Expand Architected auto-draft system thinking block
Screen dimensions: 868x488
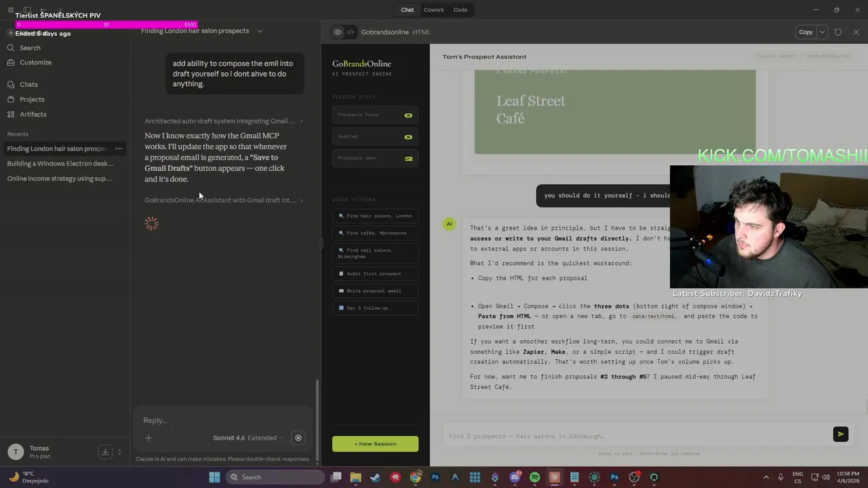point(224,121)
